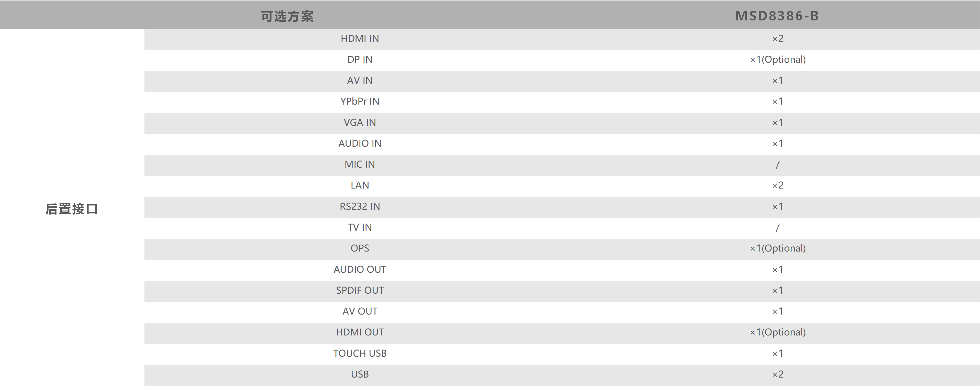
Task: Click the AV IN row label
Action: tap(360, 80)
